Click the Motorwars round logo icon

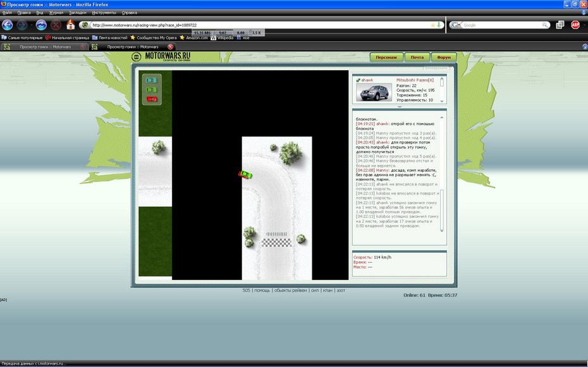pos(136,57)
